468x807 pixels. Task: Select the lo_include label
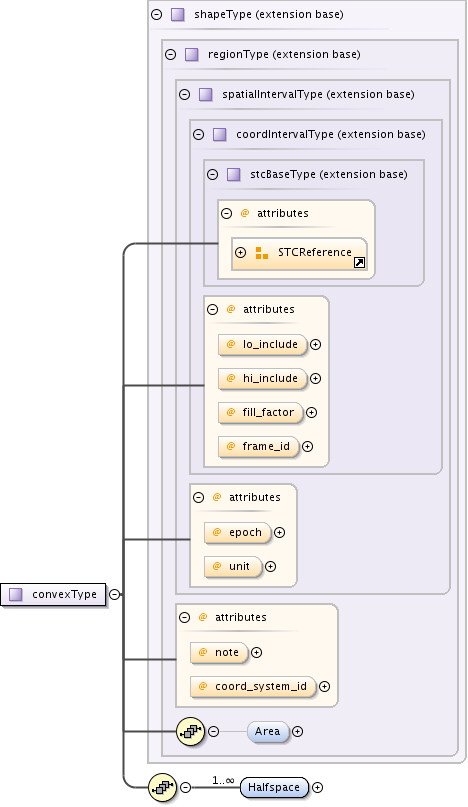[x=270, y=344]
